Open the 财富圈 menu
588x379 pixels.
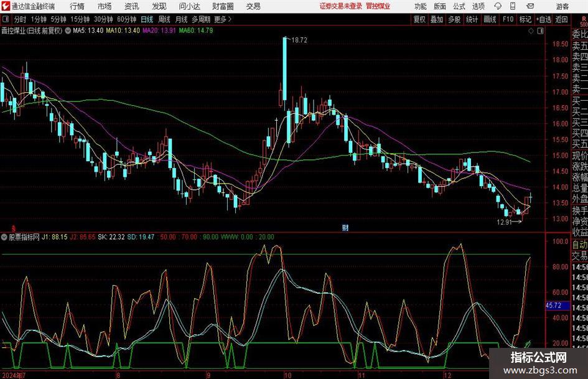click(x=223, y=6)
